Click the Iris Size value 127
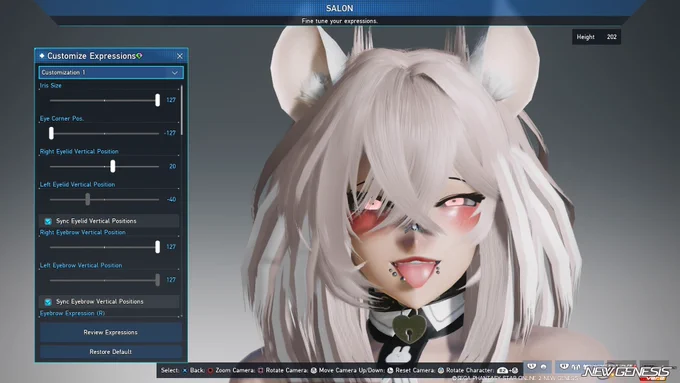The height and width of the screenshot is (383, 680). coord(171,100)
